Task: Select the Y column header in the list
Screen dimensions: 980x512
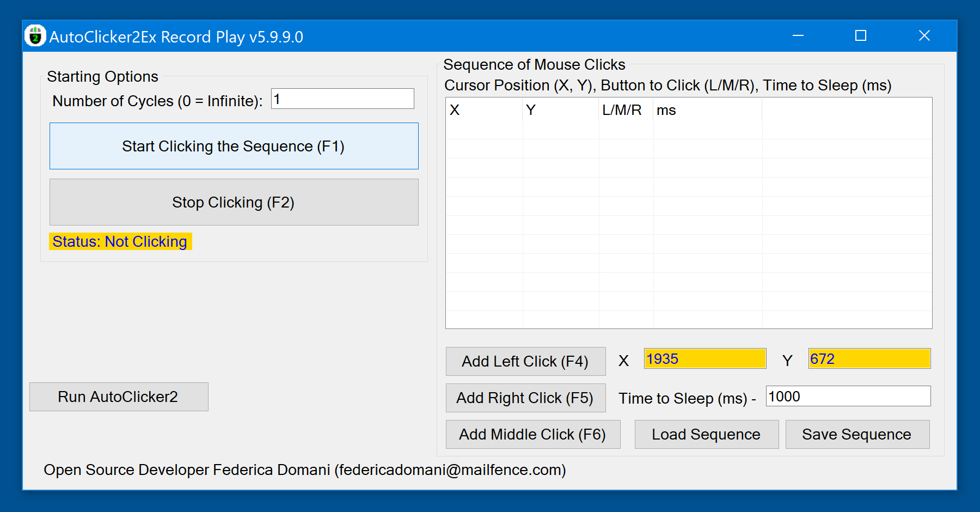Action: (x=560, y=110)
